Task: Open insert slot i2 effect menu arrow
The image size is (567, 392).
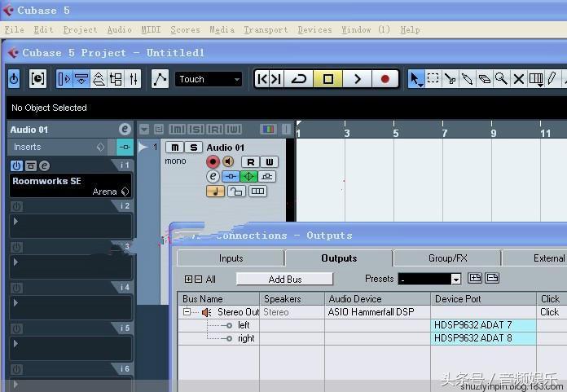Action: pyautogui.click(x=15, y=221)
